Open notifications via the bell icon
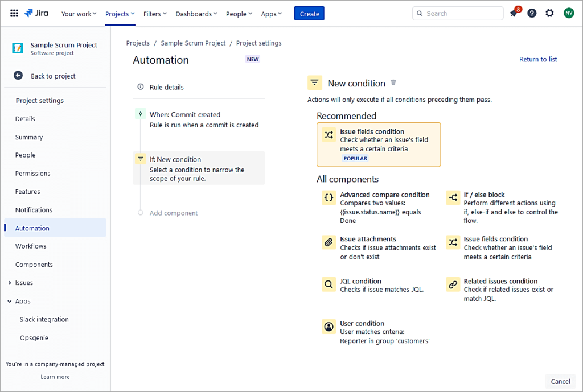Viewport: 583px width, 392px height. click(514, 13)
